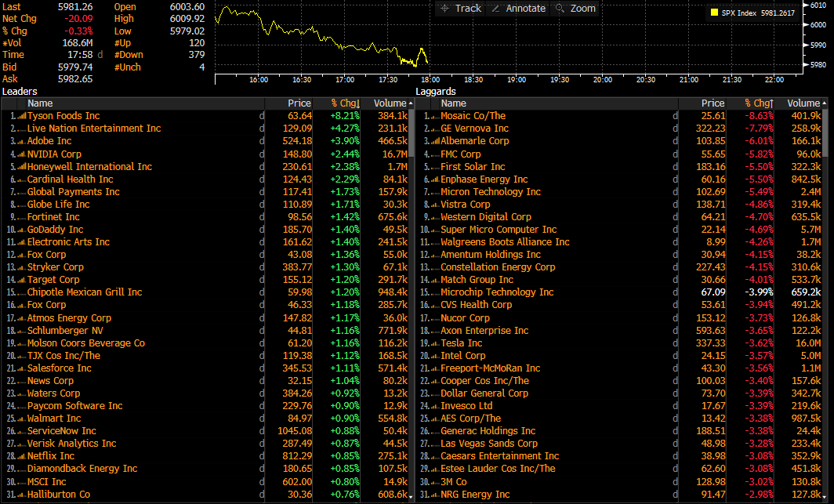Click the #Up count value 120

pyautogui.click(x=196, y=43)
